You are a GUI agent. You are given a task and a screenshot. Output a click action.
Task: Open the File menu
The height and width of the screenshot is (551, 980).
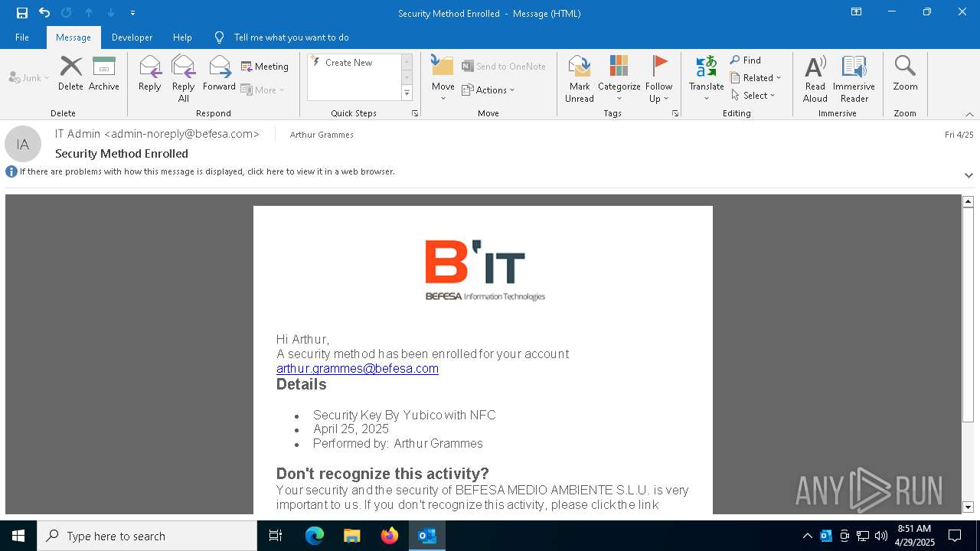(x=22, y=37)
